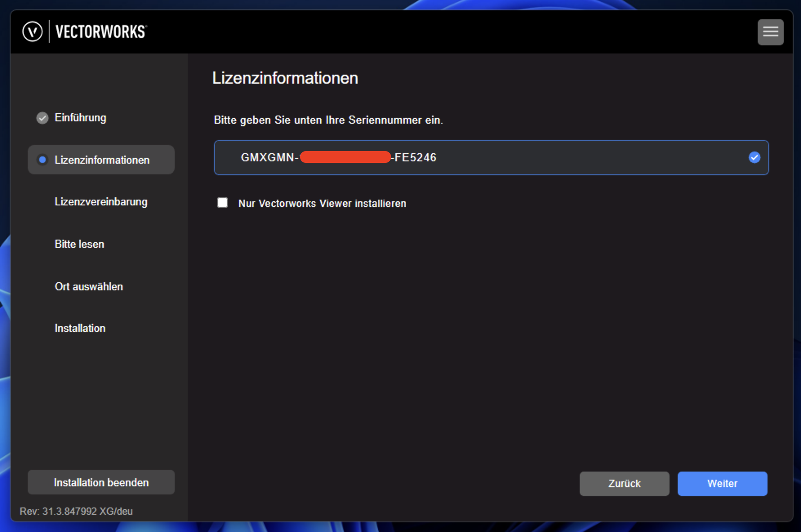Click the blue dot next to Lizenzinformationen
The width and height of the screenshot is (801, 532).
click(42, 160)
